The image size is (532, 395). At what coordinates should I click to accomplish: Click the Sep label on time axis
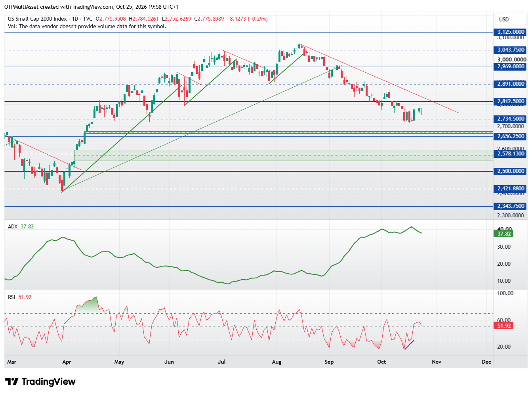pyautogui.click(x=329, y=362)
